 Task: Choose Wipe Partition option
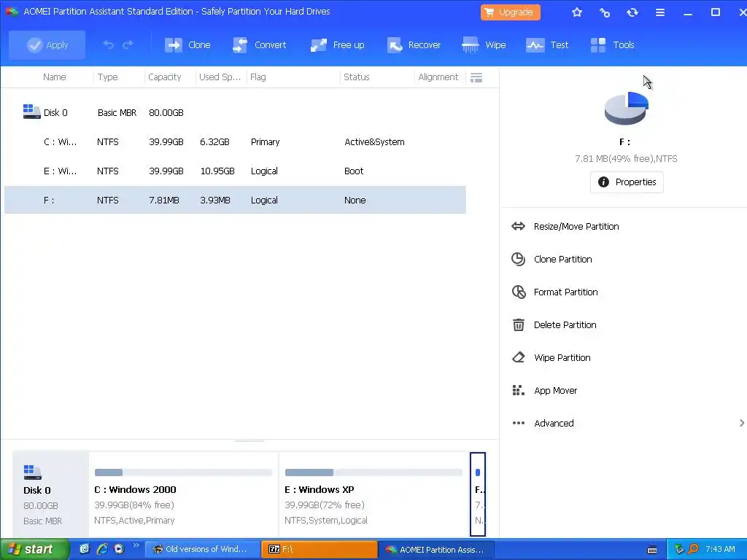click(x=551, y=358)
